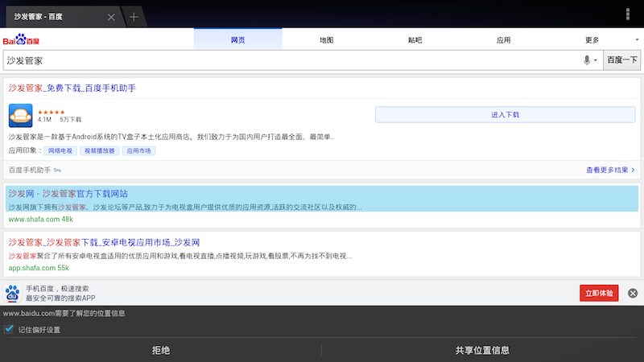Click the 手机百度，极速搜索 banner text

pos(57,289)
